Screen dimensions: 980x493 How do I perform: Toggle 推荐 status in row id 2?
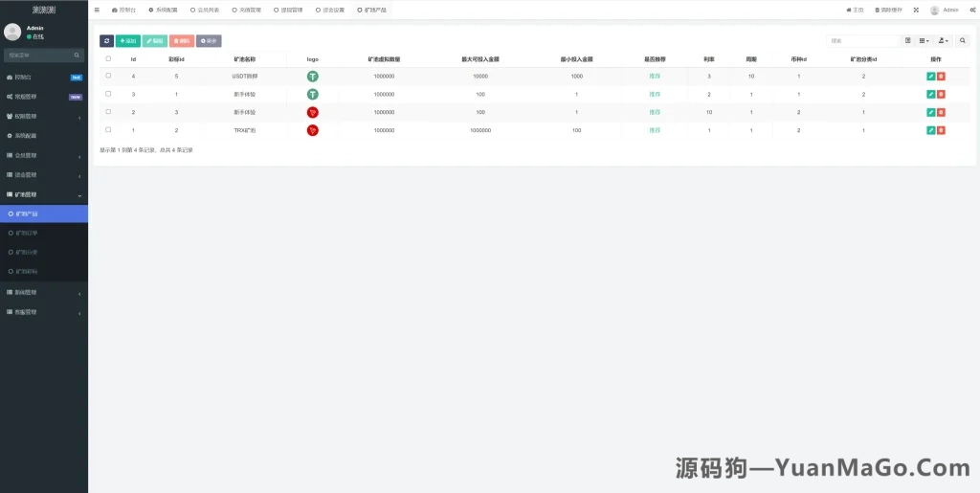[655, 112]
